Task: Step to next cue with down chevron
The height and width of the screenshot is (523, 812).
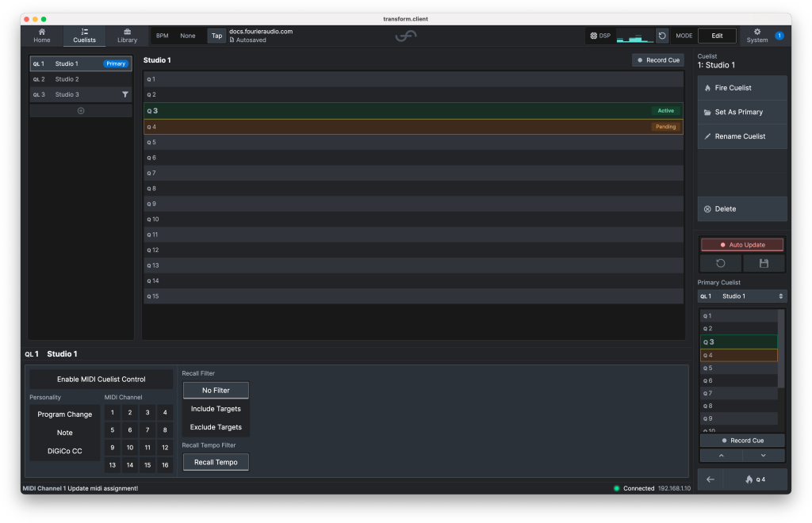Action: [764, 456]
